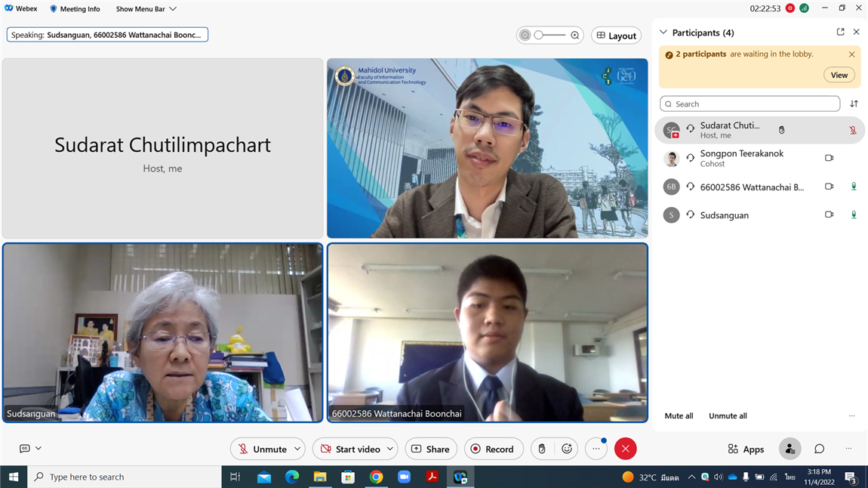Open the chat panel icon

(819, 449)
